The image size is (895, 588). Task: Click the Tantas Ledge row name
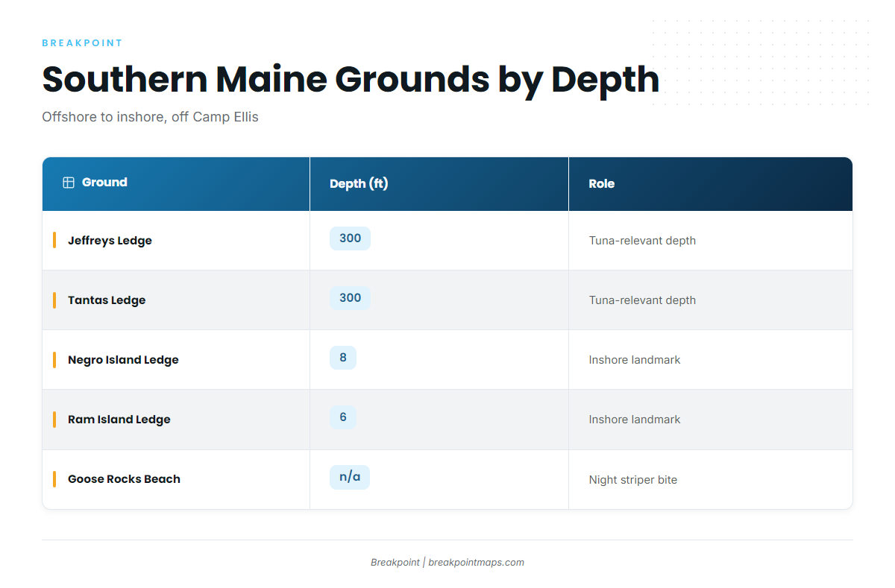pyautogui.click(x=107, y=300)
